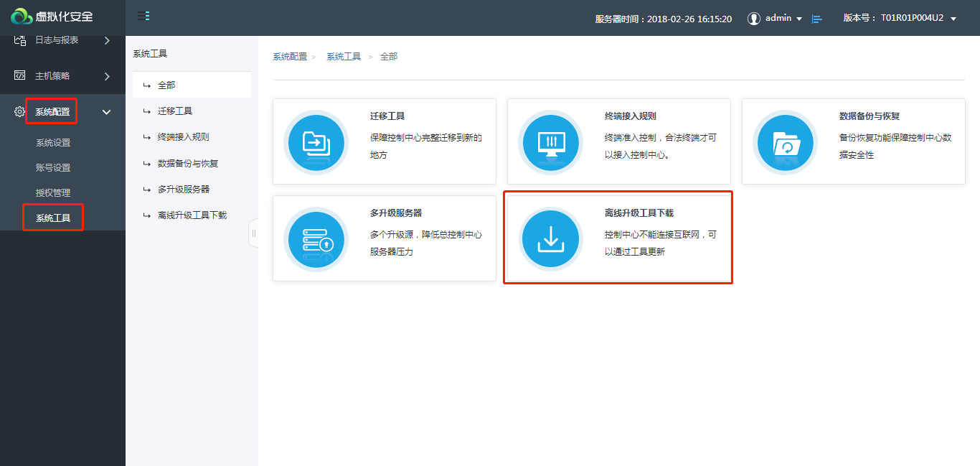The width and height of the screenshot is (980, 466).
Task: Click the 迁移工具 migration folder icon
Action: coord(316,143)
